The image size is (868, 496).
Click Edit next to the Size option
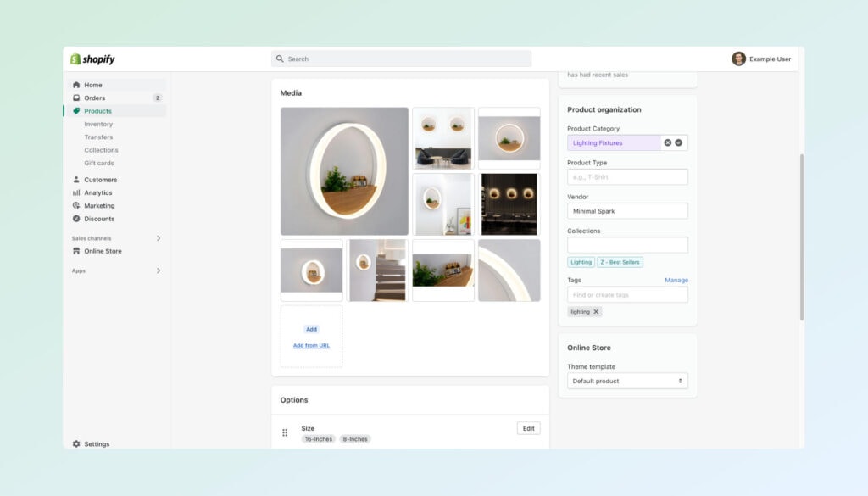coord(528,428)
